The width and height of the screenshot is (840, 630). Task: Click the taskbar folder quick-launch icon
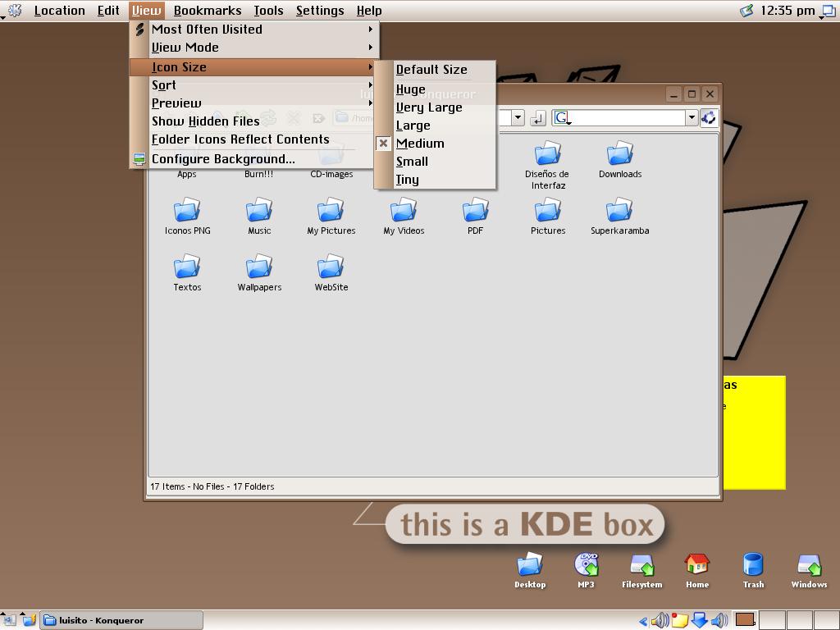tap(30, 620)
